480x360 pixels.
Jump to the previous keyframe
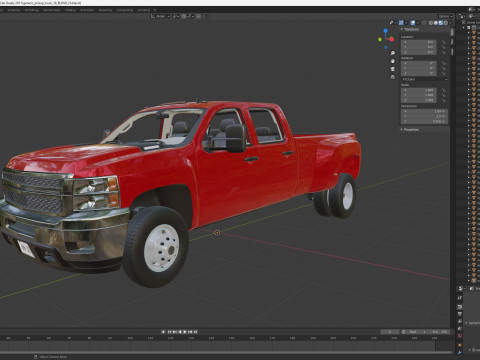pyautogui.click(x=174, y=332)
